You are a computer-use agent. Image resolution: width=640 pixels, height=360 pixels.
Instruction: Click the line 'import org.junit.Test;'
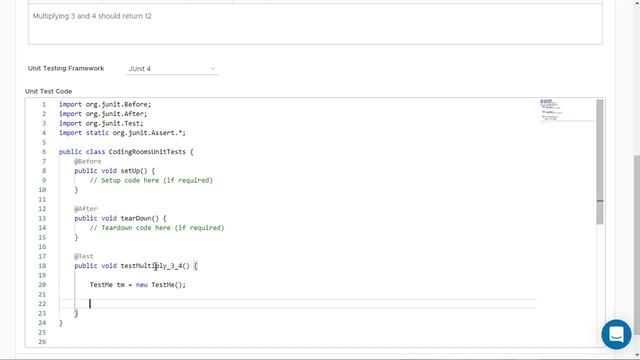(101, 123)
